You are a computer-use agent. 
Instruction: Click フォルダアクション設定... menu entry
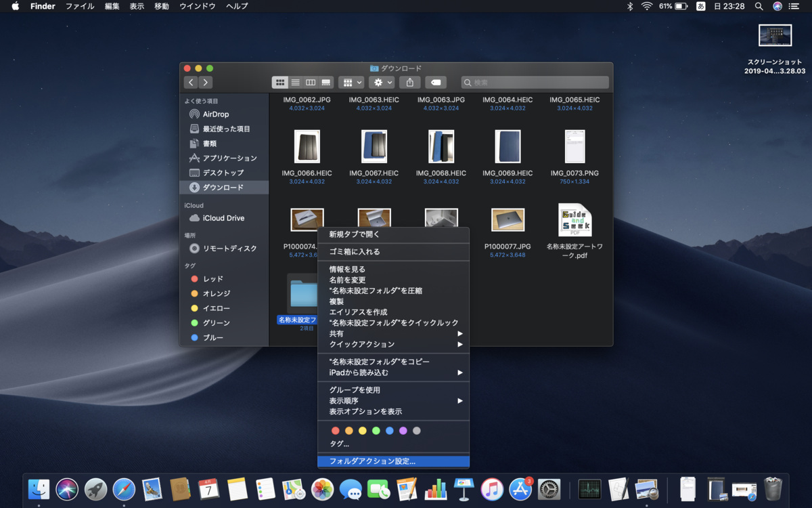click(393, 461)
